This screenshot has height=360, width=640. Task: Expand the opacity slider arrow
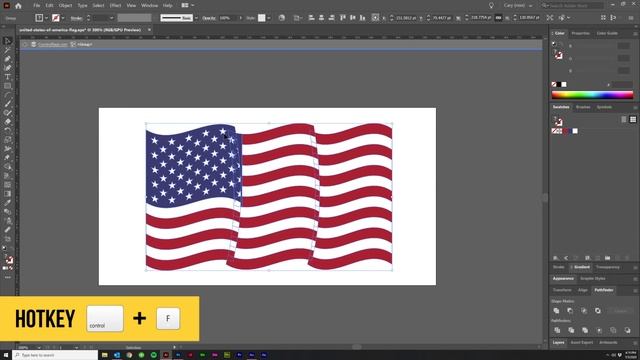240,18
